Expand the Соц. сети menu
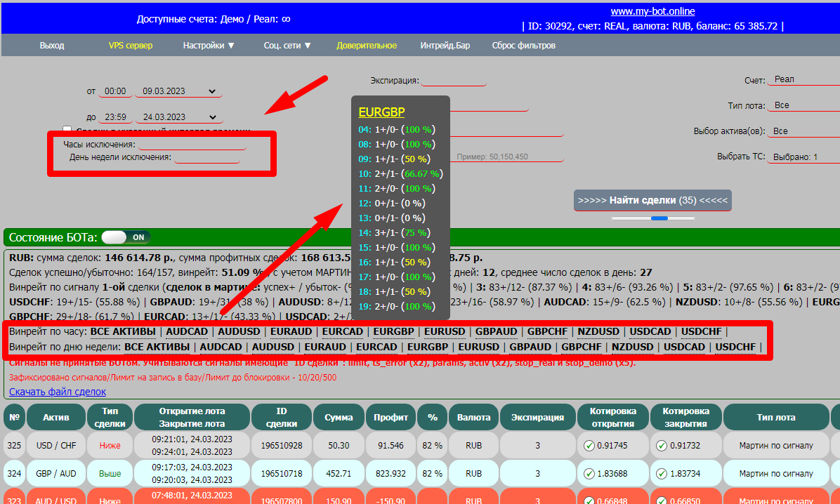This screenshot has height=504, width=840. click(x=288, y=46)
